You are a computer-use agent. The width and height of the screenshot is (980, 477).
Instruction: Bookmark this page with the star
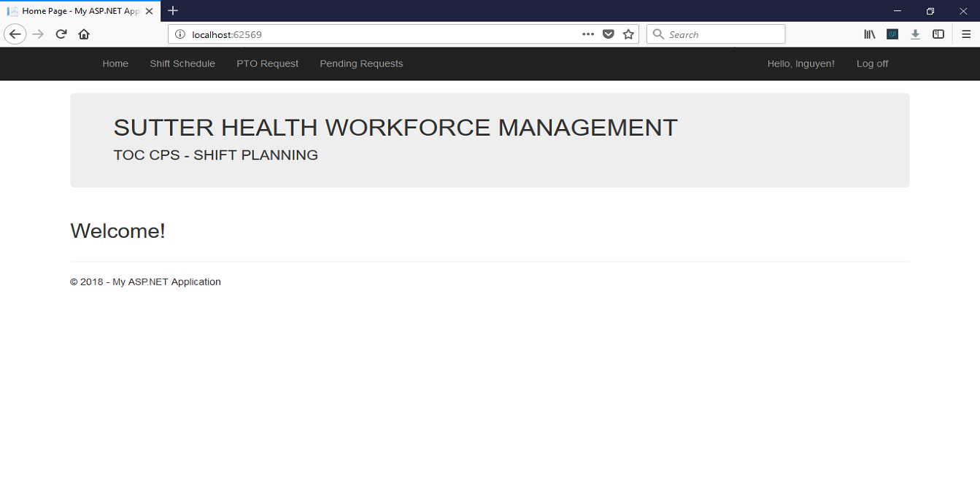[628, 34]
